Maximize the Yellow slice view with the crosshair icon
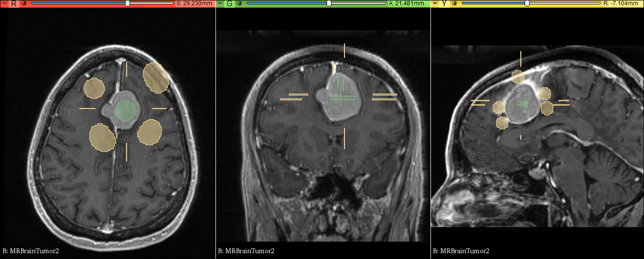The image size is (644, 259). click(x=454, y=3)
